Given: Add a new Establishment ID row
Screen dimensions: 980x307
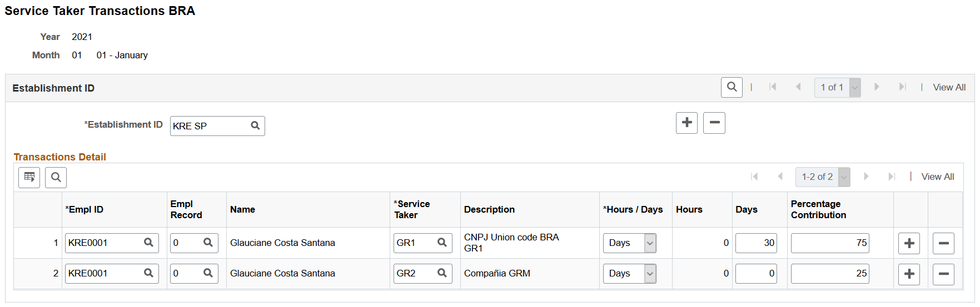Looking at the screenshot, I should 687,123.
